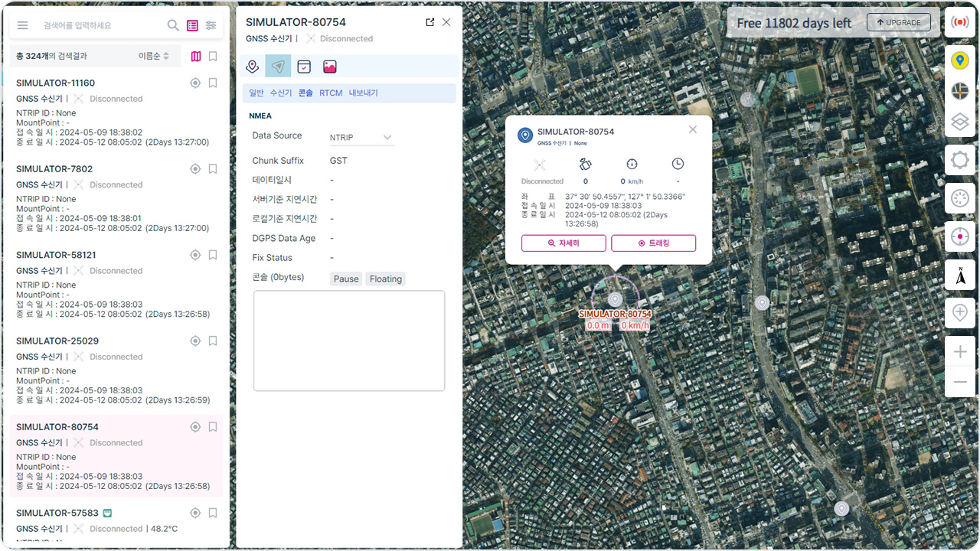Close the SIMULATOR-80754 map popup

(x=693, y=129)
